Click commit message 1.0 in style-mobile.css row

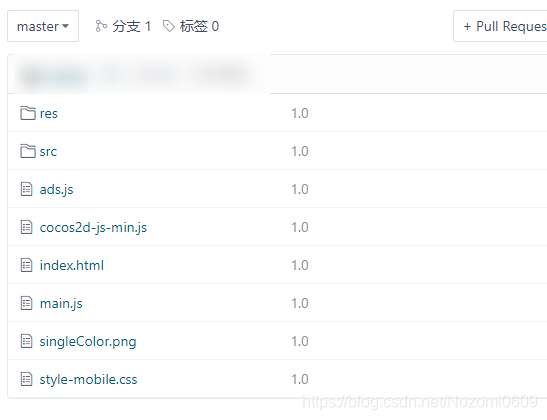click(x=300, y=380)
